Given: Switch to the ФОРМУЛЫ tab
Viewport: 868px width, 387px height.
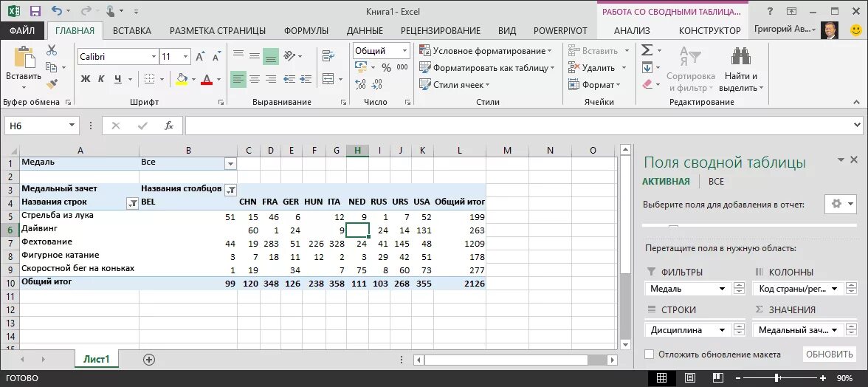Looking at the screenshot, I should (x=306, y=31).
